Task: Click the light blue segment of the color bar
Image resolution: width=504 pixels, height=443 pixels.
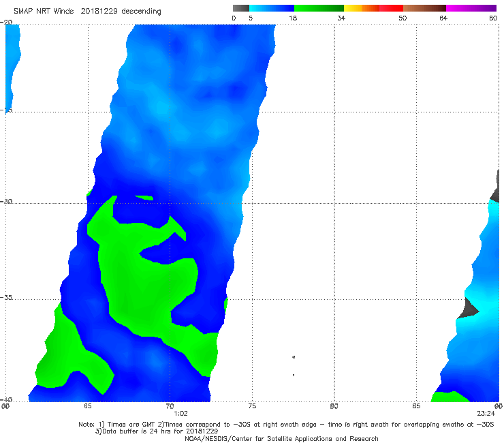Action: (x=272, y=8)
